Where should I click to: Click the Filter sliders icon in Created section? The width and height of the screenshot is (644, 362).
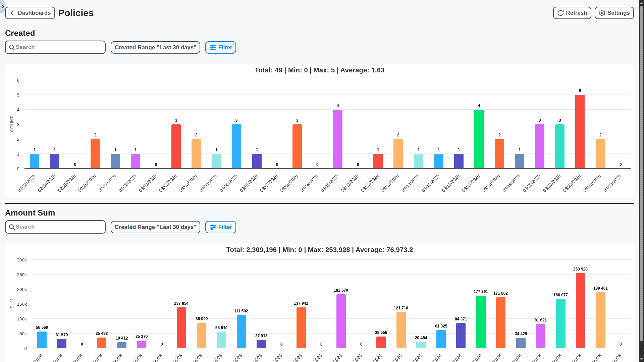pos(213,47)
